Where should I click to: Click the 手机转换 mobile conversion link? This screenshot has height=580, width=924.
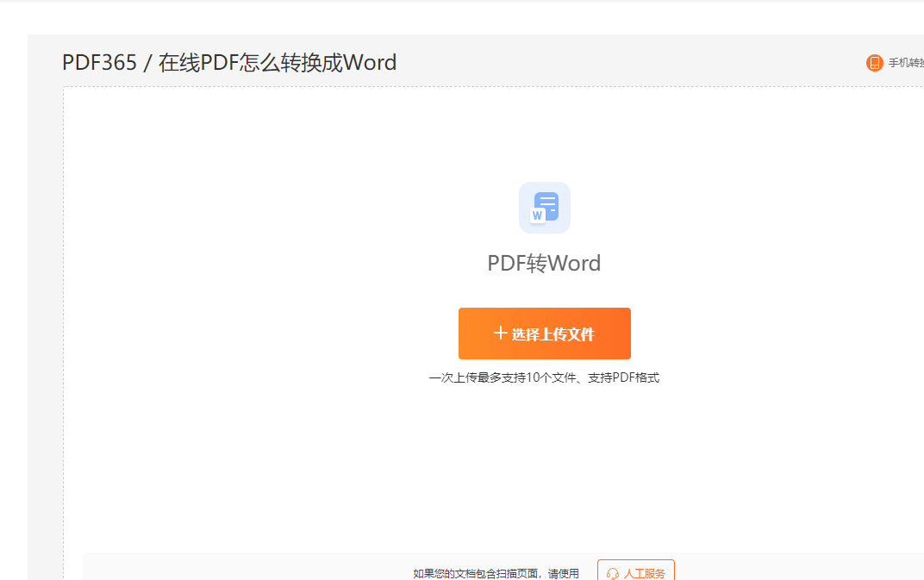coord(906,62)
